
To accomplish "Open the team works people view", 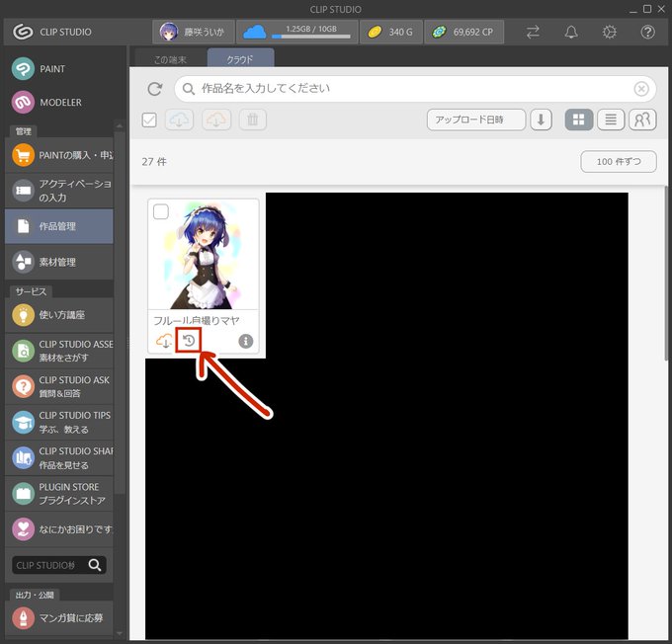I will tap(642, 120).
